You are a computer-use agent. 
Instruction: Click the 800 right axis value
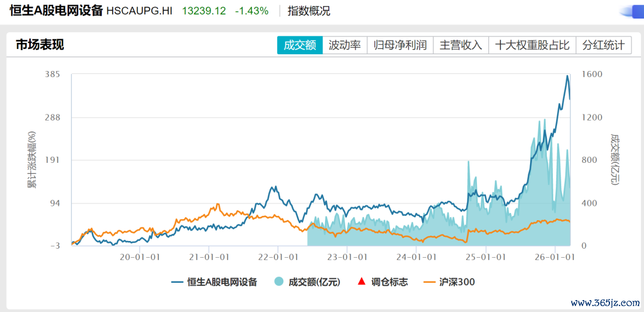click(590, 160)
